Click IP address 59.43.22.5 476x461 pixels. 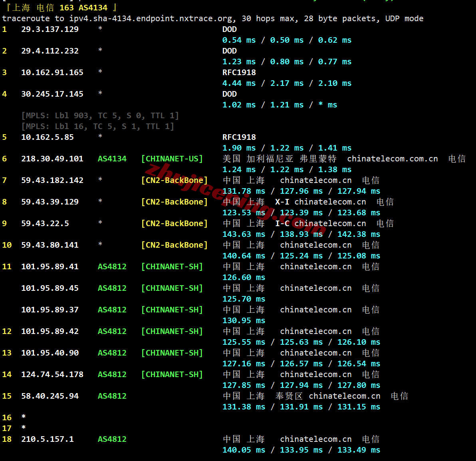(x=45, y=223)
